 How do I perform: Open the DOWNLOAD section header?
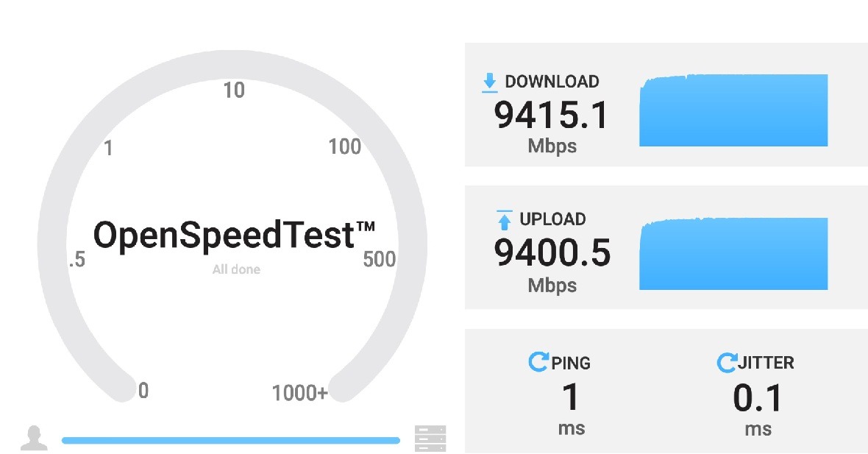pyautogui.click(x=550, y=81)
